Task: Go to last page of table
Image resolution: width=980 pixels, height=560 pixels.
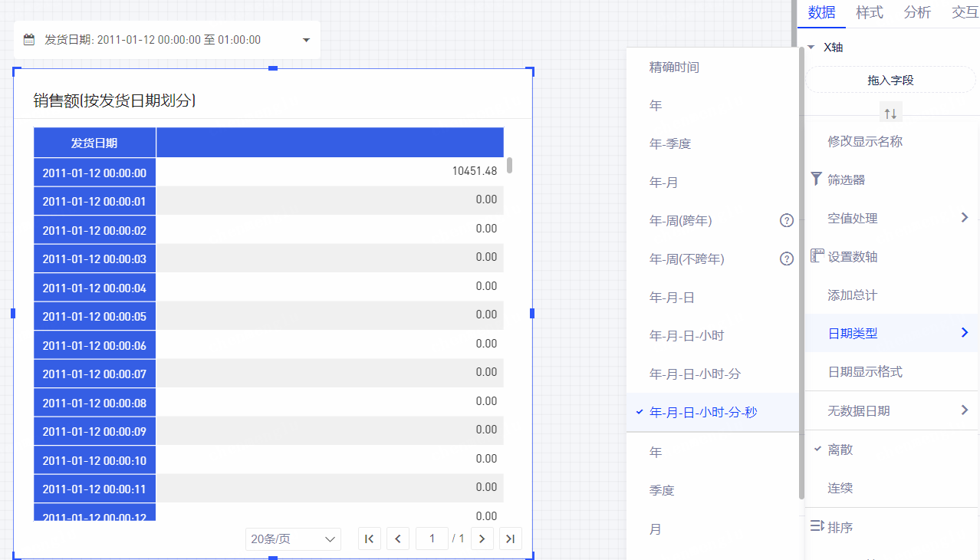Action: click(510, 539)
